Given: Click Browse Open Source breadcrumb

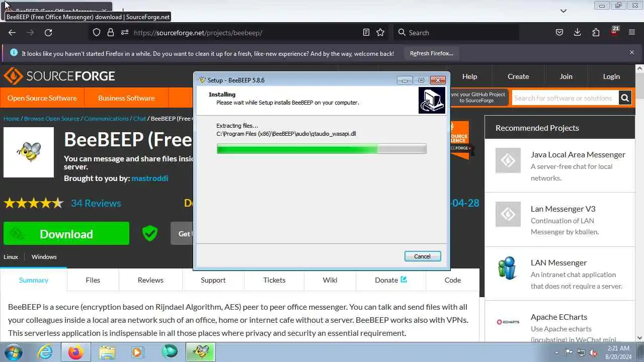Looking at the screenshot, I should [52, 119].
